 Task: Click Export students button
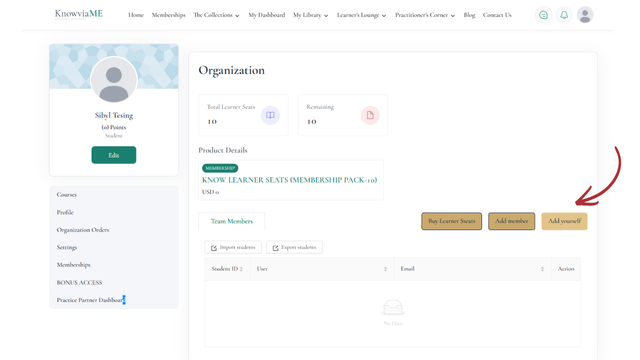coord(294,247)
